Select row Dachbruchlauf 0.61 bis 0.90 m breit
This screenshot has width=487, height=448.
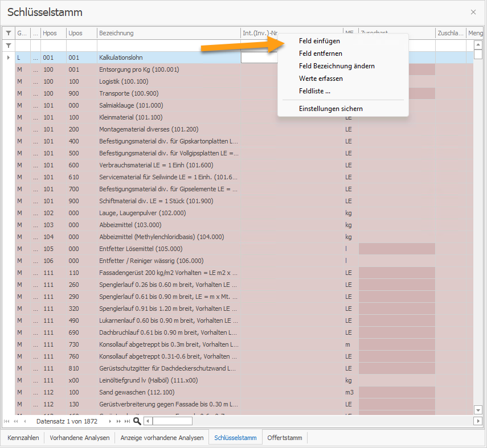pos(244,332)
